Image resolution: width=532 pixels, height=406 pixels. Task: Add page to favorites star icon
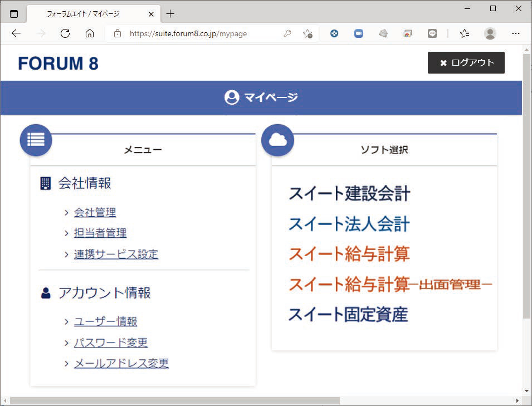click(308, 33)
